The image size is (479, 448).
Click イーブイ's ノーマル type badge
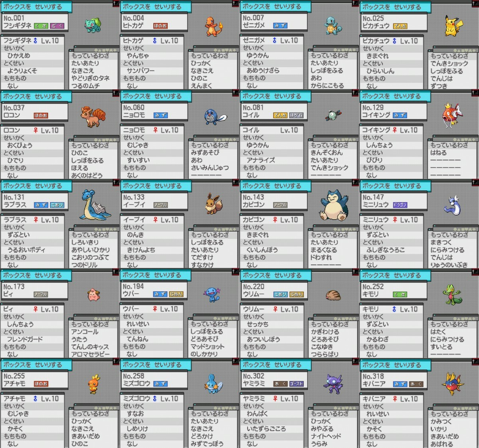click(160, 205)
